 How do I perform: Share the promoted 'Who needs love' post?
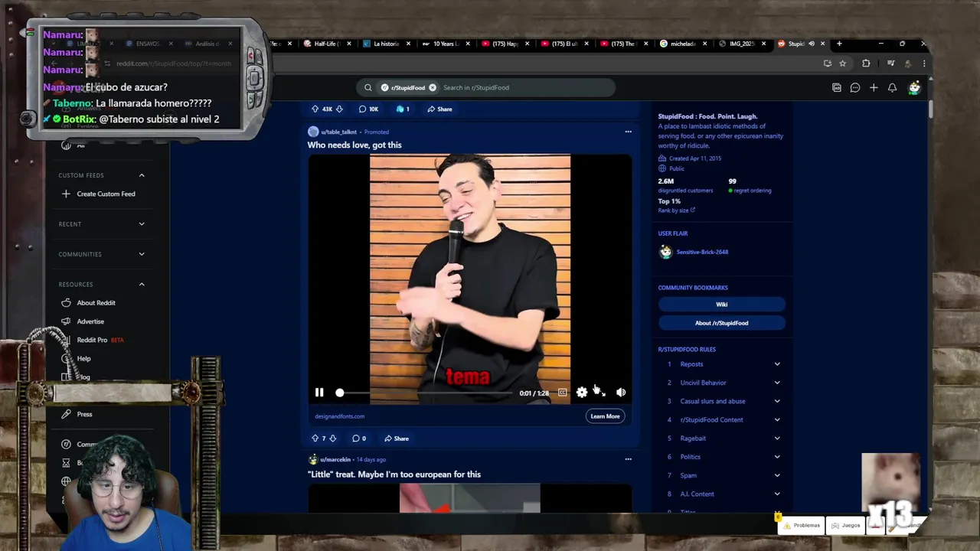click(x=397, y=439)
